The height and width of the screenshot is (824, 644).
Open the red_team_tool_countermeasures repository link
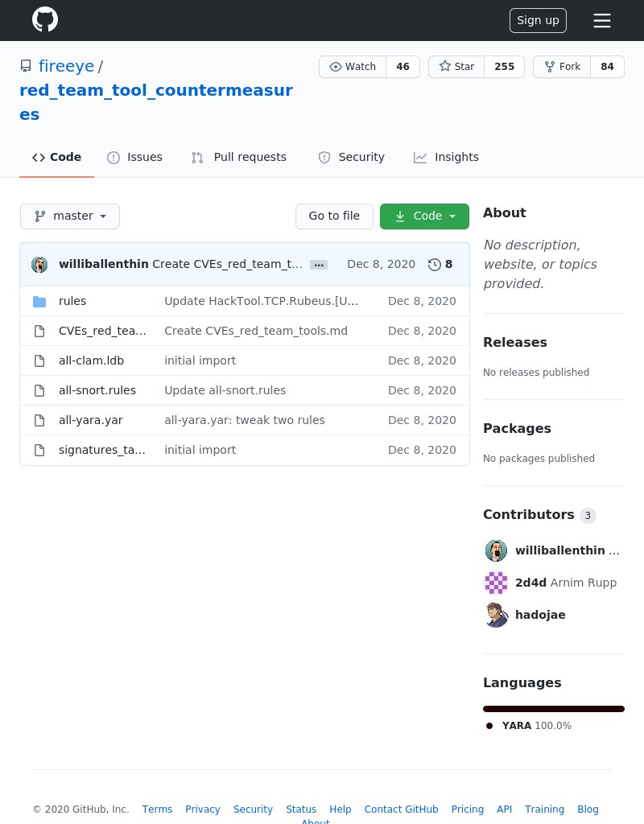tap(156, 102)
